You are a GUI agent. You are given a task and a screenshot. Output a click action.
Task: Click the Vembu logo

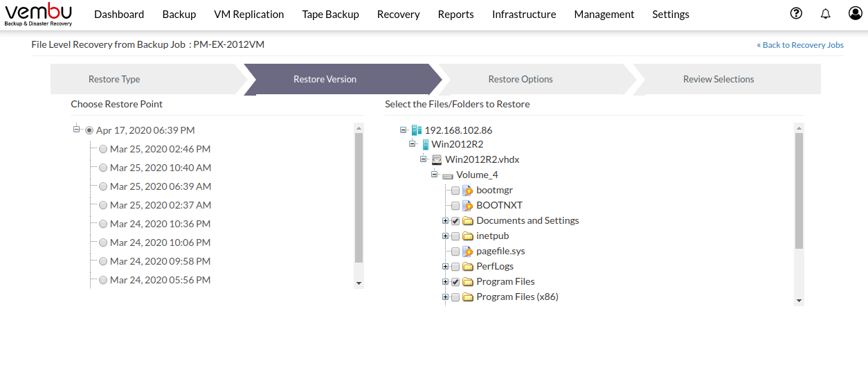pos(38,15)
